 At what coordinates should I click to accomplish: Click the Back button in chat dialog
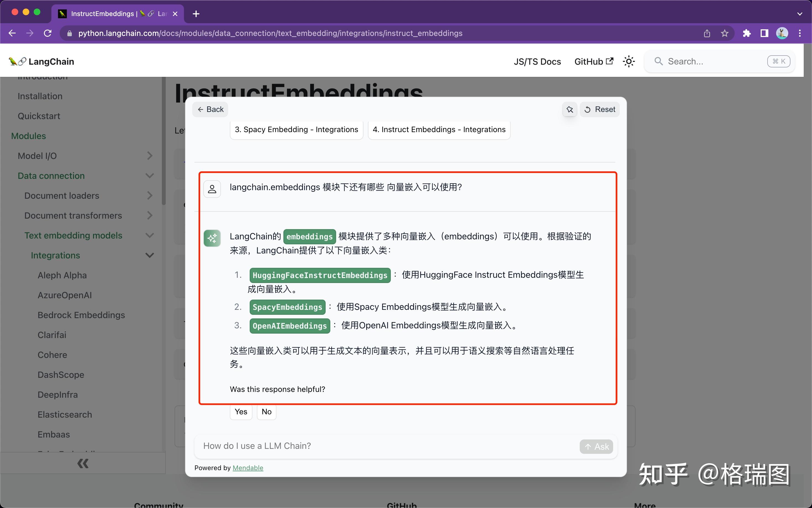click(x=210, y=109)
